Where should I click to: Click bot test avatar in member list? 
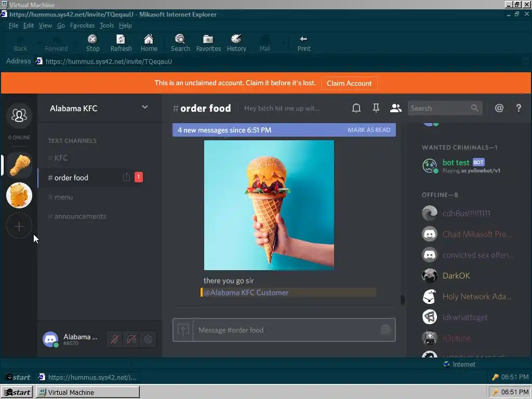pos(430,166)
